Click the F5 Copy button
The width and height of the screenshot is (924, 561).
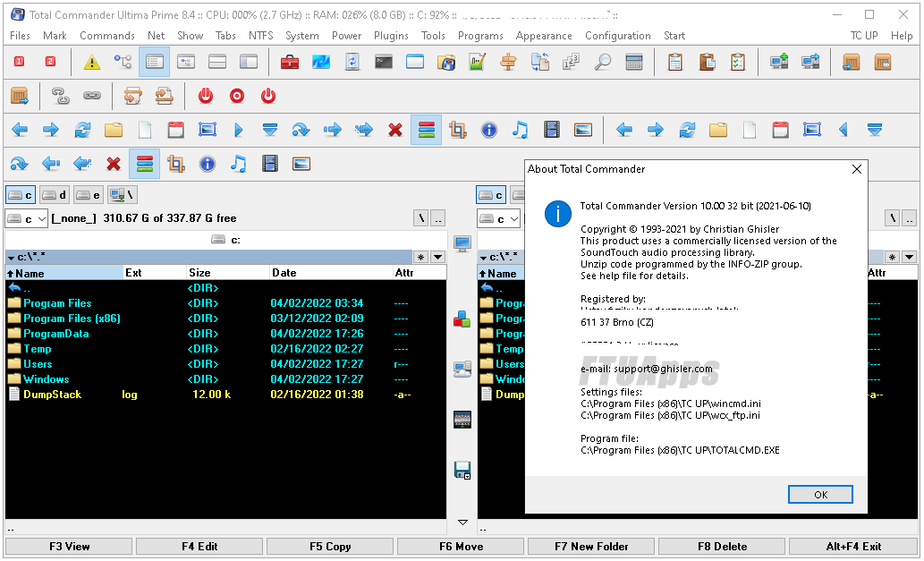click(330, 547)
